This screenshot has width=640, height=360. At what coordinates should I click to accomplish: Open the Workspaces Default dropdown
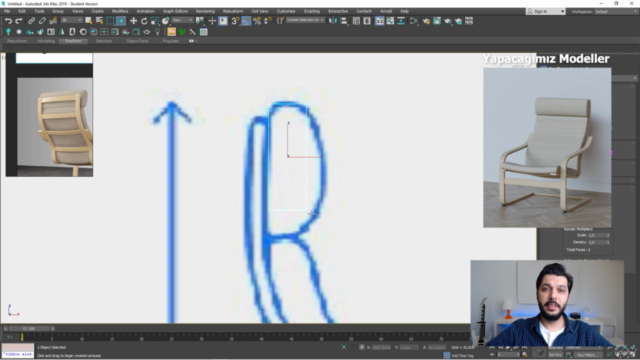pos(616,11)
